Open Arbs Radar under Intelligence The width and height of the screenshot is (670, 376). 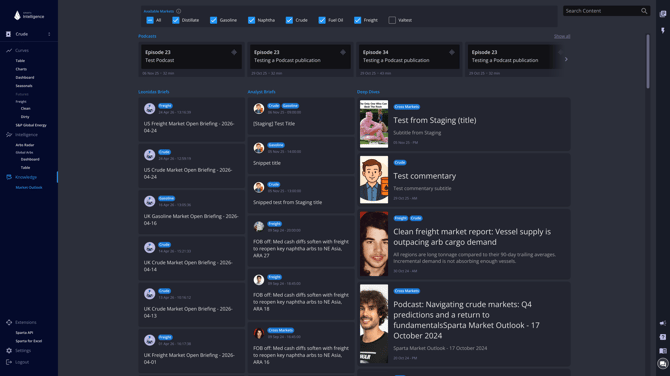(25, 145)
